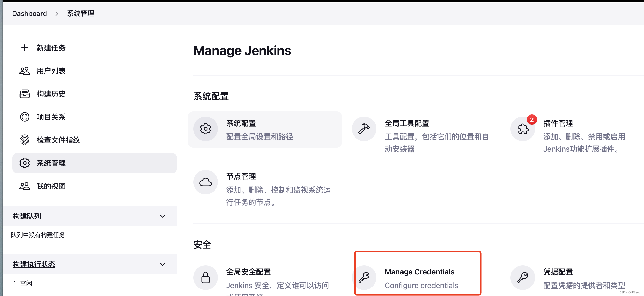Click the inbox icon beside 构建历史
644x296 pixels.
click(x=25, y=94)
